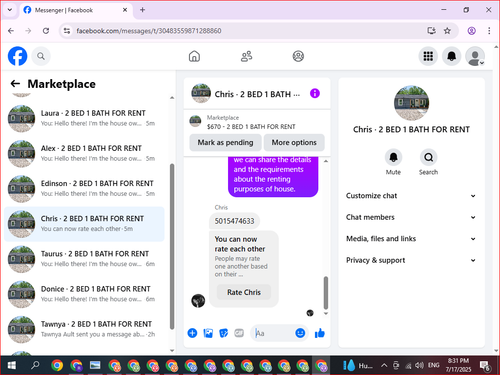Expand the Customize chat section
Image resolution: width=500 pixels, height=375 pixels.
pyautogui.click(x=411, y=196)
